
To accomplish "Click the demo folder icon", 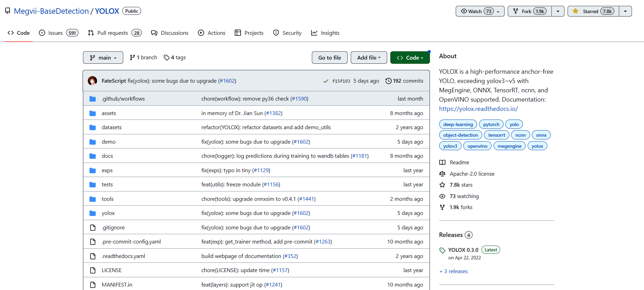I will point(93,142).
